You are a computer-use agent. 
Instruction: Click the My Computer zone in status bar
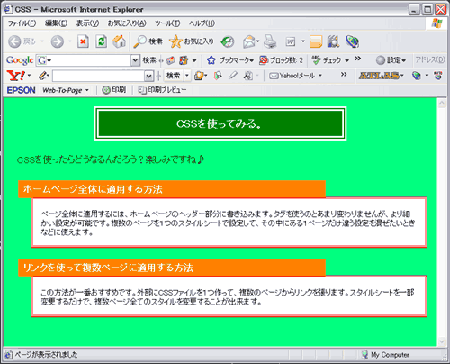[x=386, y=355]
